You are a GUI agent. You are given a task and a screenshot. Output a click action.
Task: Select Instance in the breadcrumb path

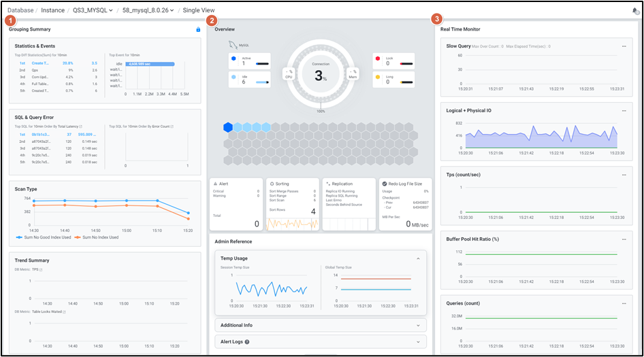(x=53, y=11)
